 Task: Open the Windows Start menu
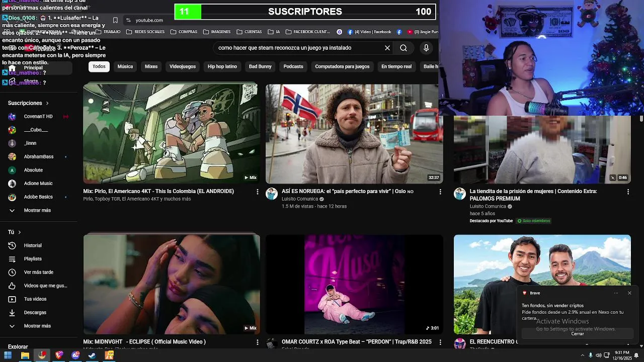[x=8, y=355]
